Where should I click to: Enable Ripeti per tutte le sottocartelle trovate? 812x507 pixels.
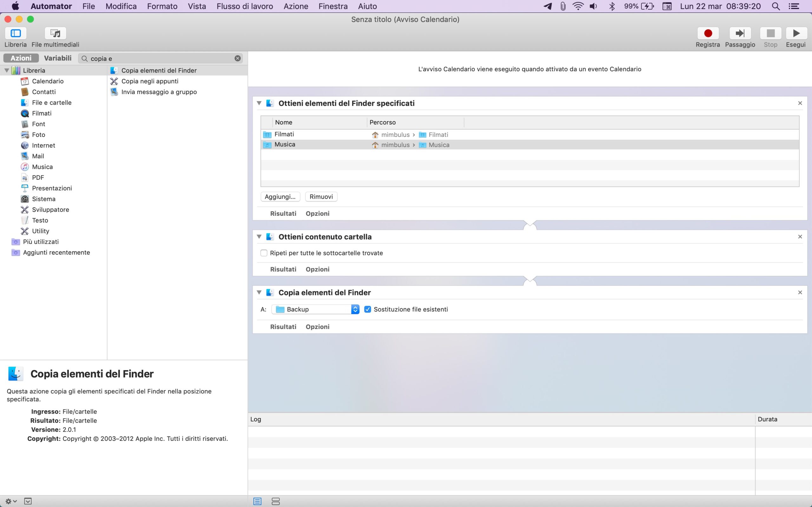click(x=264, y=253)
